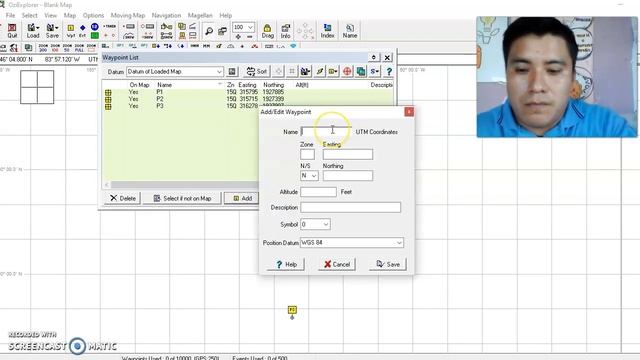The height and width of the screenshot is (360, 640).
Task: Click the Description input field
Action: tap(351, 207)
